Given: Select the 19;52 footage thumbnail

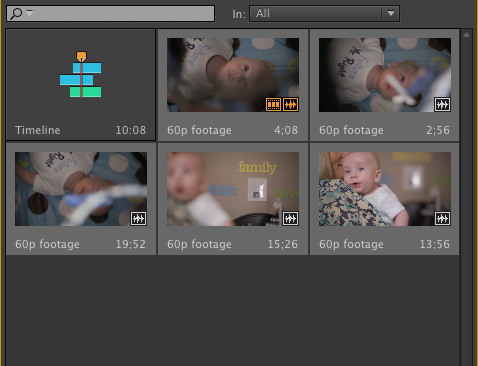Looking at the screenshot, I should 81,189.
